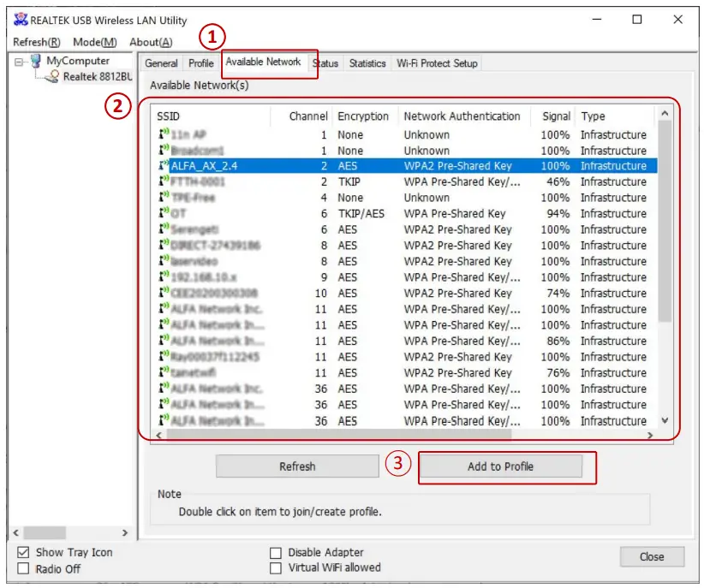The height and width of the screenshot is (588, 704).
Task: Minimize the REALTEK utility window
Action: pyautogui.click(x=597, y=20)
